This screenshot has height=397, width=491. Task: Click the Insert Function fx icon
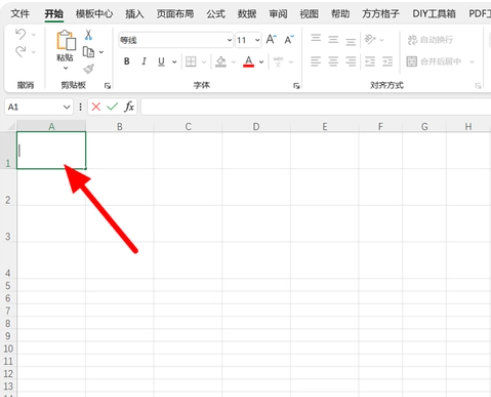tap(129, 107)
